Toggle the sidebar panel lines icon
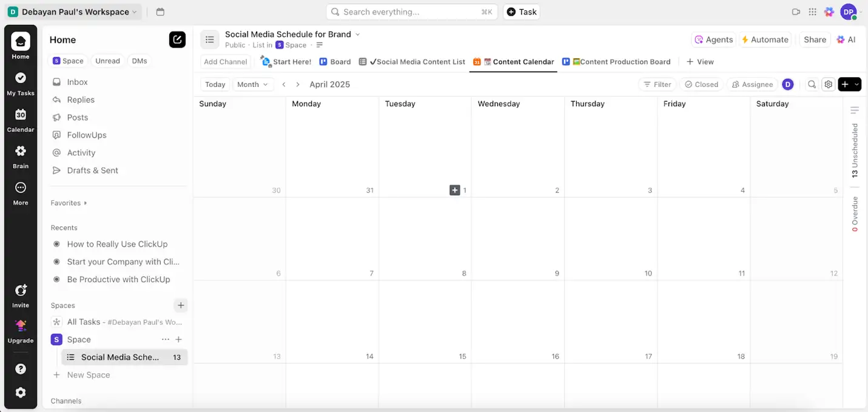868x412 pixels. tap(855, 110)
